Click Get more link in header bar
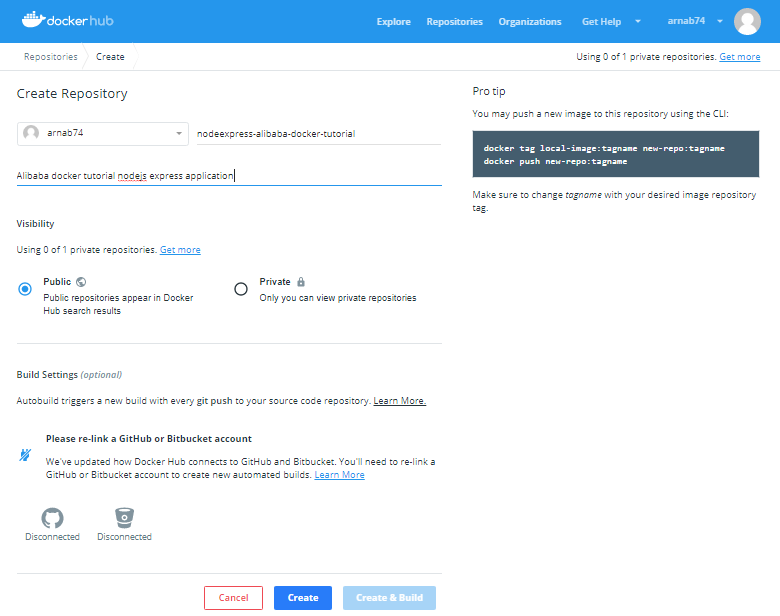This screenshot has width=780, height=616. coord(740,57)
